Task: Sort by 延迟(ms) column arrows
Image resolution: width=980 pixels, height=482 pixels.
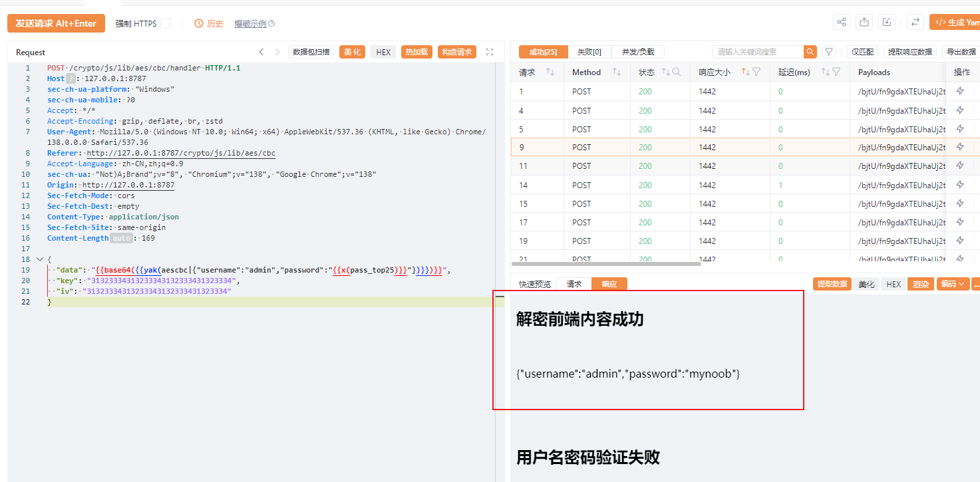Action: (x=826, y=72)
